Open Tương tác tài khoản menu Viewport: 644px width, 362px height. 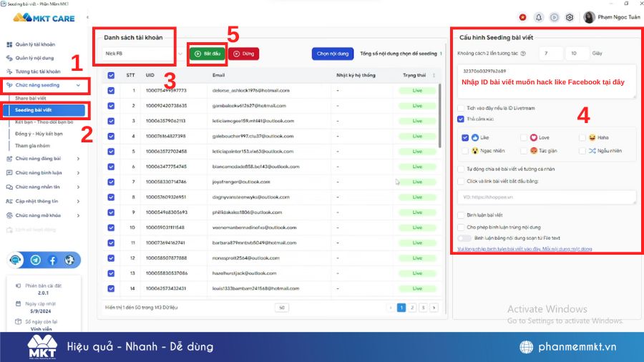click(38, 72)
